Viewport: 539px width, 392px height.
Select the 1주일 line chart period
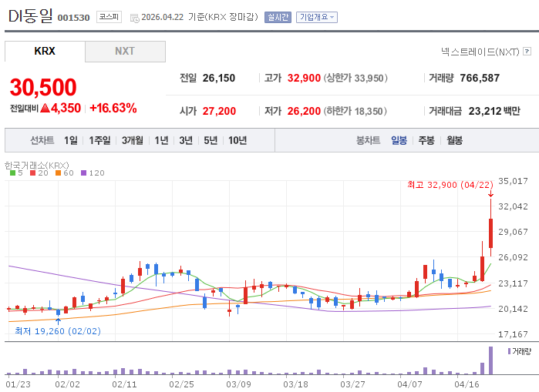pos(99,140)
